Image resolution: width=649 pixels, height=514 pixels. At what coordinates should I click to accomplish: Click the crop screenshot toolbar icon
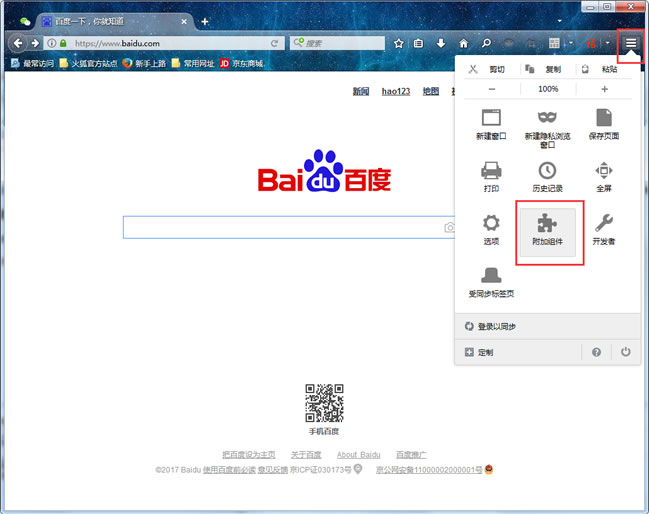[531, 43]
